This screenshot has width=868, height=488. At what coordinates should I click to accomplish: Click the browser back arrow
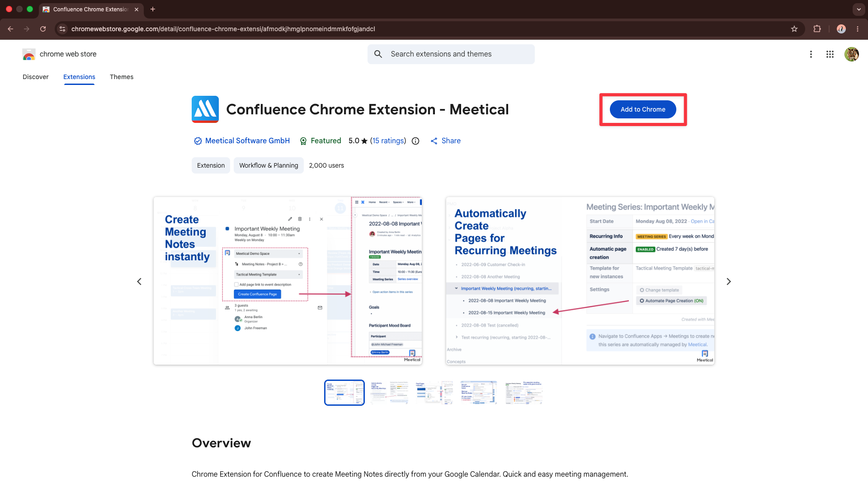click(x=10, y=29)
